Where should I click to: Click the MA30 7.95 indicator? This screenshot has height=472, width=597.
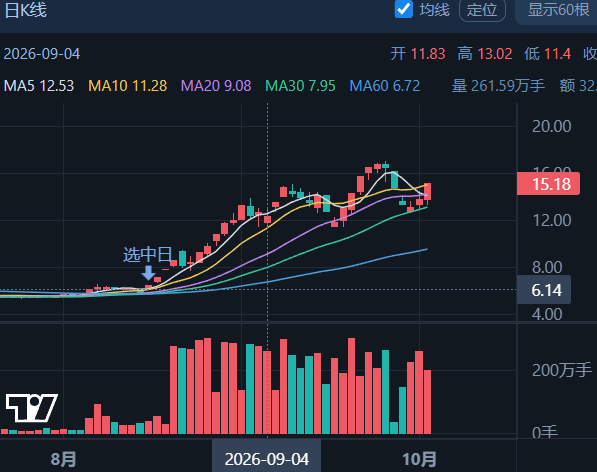[300, 86]
